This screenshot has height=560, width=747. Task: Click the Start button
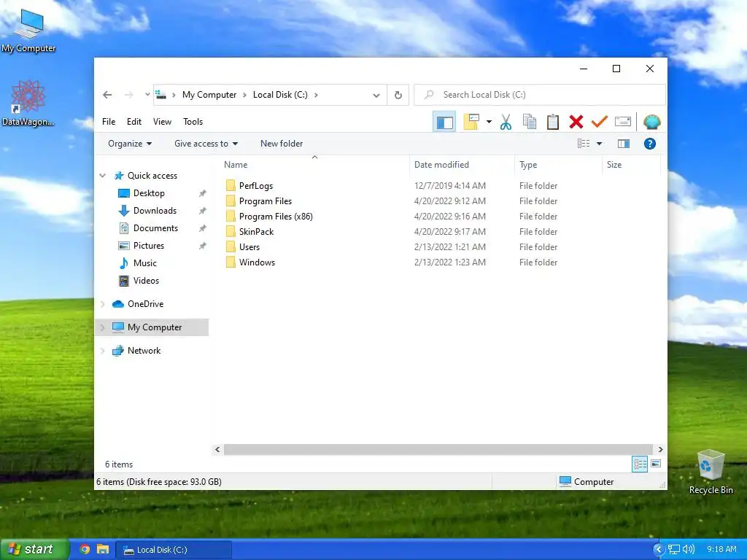(x=34, y=550)
